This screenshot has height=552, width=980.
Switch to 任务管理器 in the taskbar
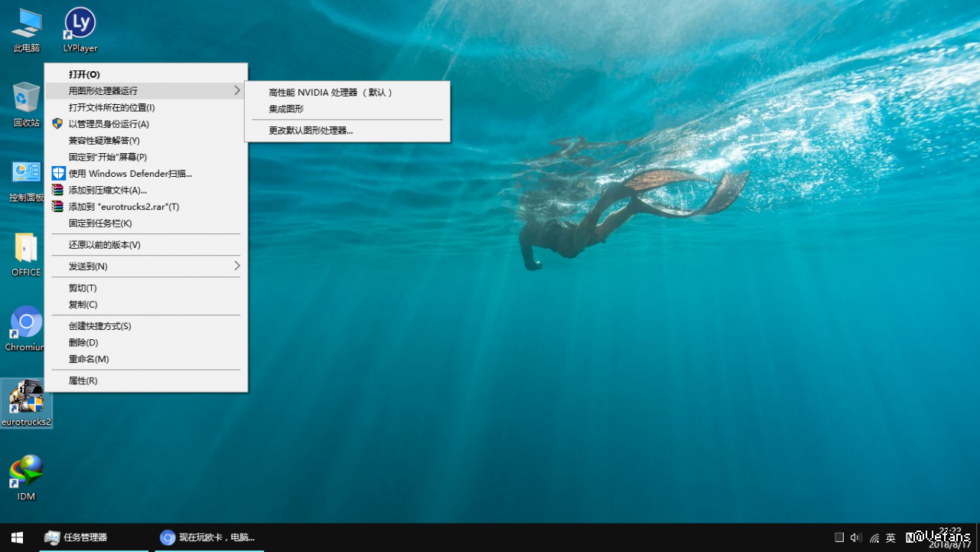coord(84,537)
